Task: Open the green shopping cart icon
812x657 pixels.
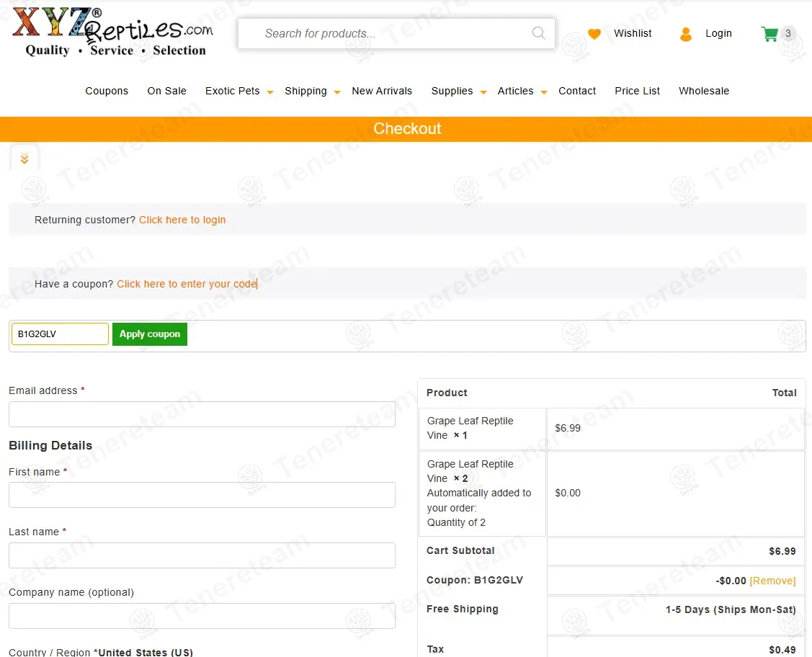Action: coord(769,34)
